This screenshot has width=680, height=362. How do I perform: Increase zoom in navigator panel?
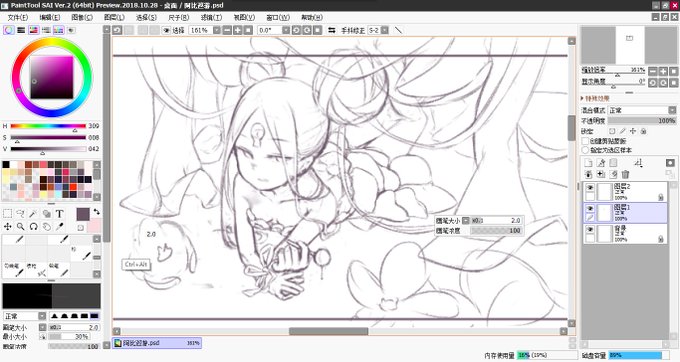pyautogui.click(x=663, y=71)
